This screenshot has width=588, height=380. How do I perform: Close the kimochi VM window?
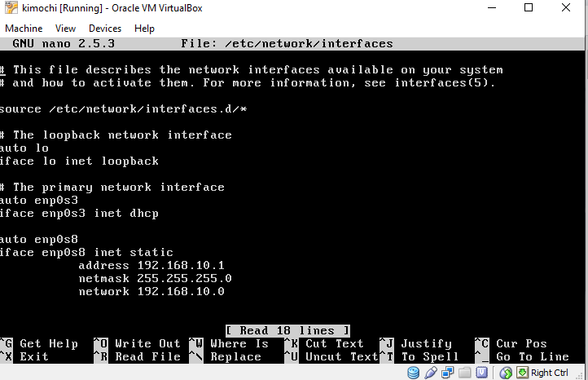tap(566, 7)
